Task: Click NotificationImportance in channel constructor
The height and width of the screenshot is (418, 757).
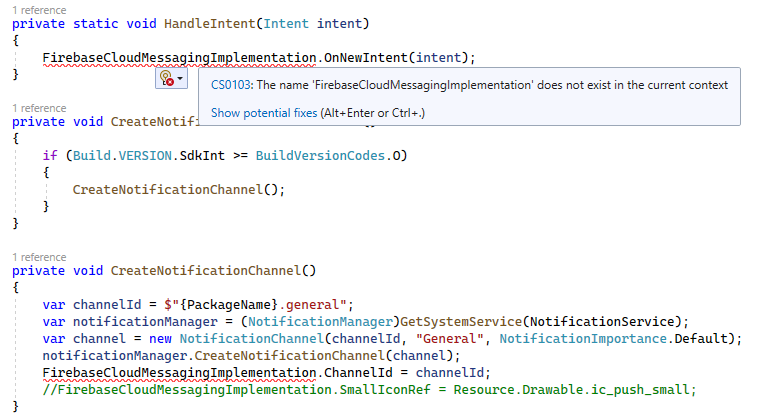Action: coord(583,338)
